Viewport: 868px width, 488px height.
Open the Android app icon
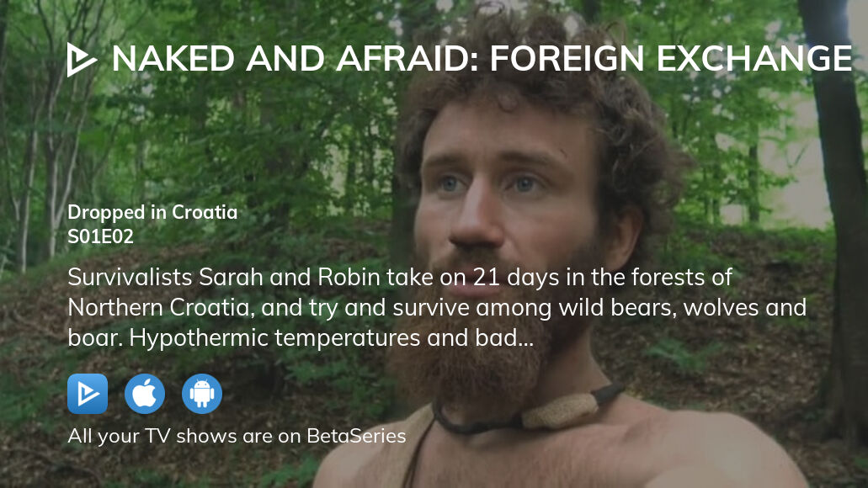[x=202, y=394]
